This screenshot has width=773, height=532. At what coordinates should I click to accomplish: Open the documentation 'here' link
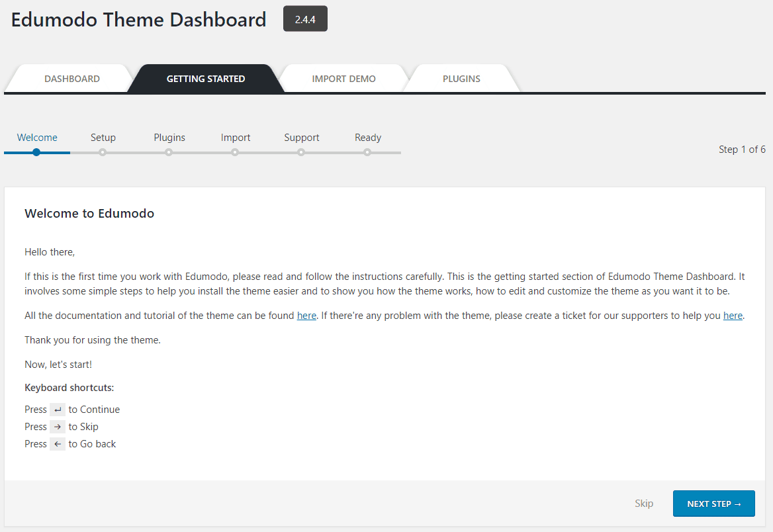pos(306,315)
